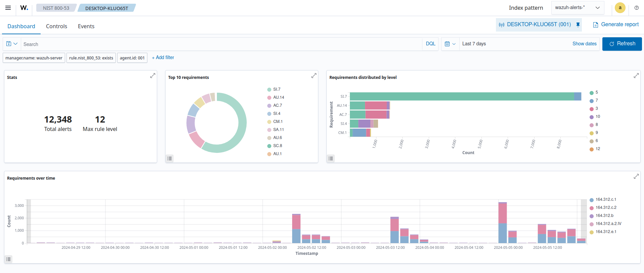
Task: Click Generate report link
Action: 616,25
